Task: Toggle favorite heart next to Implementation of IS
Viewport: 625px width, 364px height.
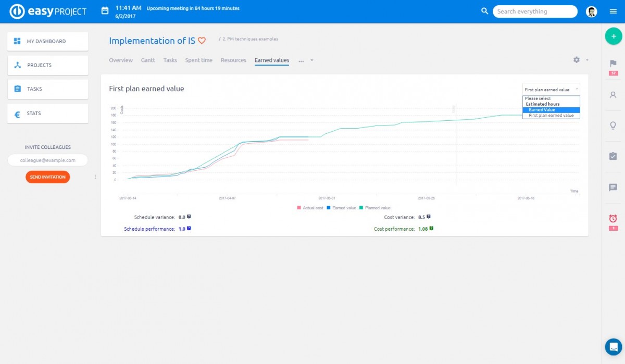Action: (202, 41)
